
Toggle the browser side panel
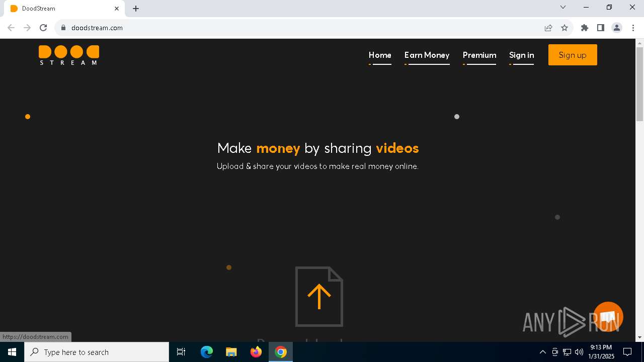[x=601, y=28]
